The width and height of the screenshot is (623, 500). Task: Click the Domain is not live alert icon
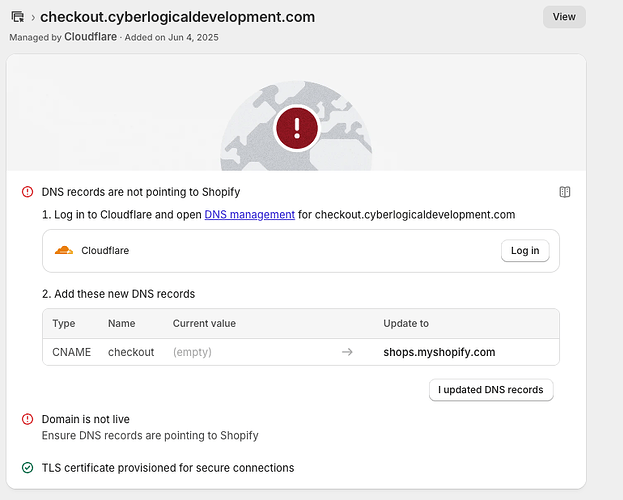(27, 419)
